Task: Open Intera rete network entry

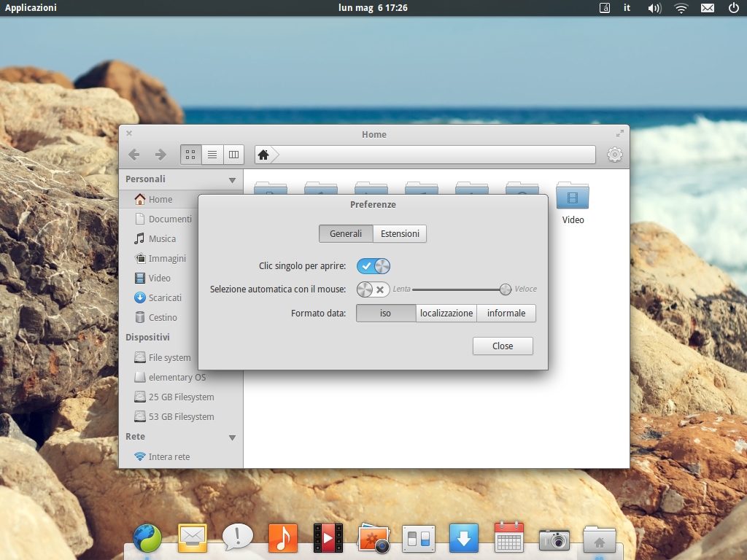Action: 162,456
